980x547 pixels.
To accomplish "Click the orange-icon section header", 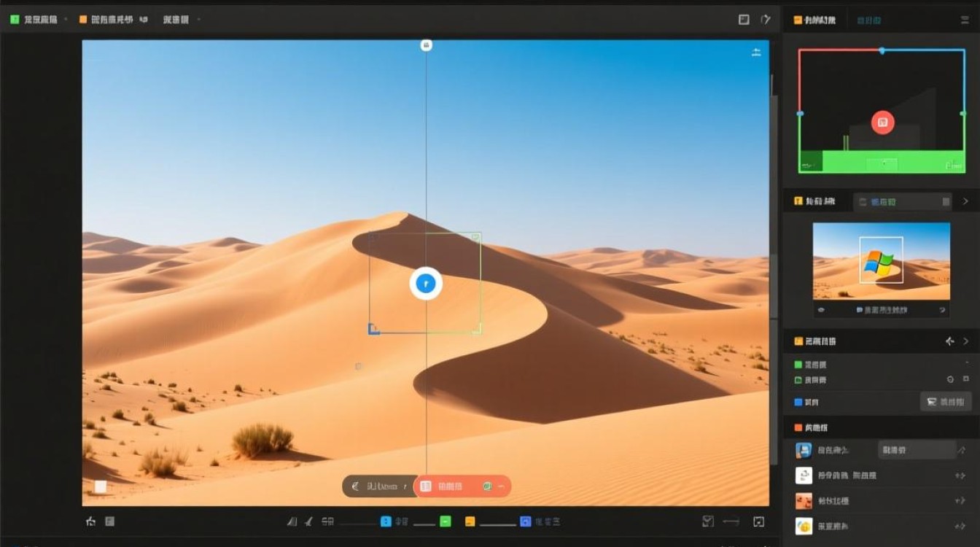I will [811, 427].
